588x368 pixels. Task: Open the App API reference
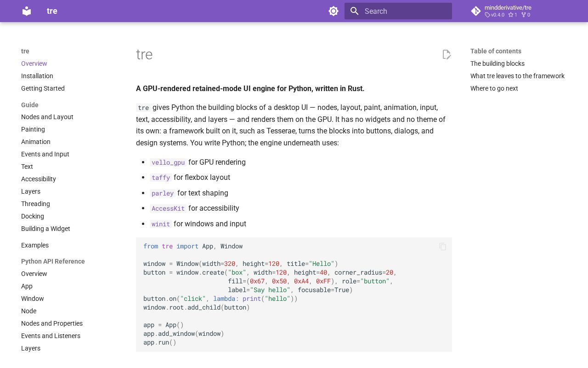point(27,286)
